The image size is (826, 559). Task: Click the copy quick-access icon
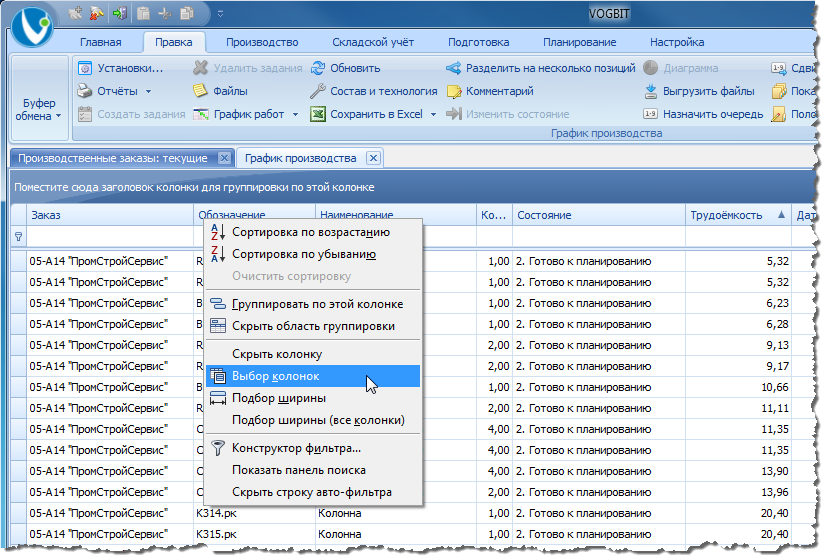click(187, 13)
